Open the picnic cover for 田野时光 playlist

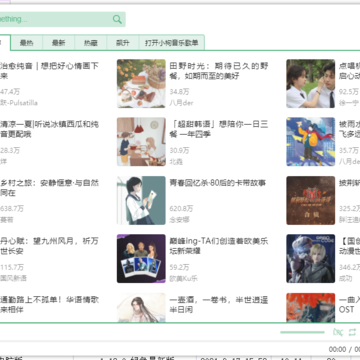pos(141,84)
